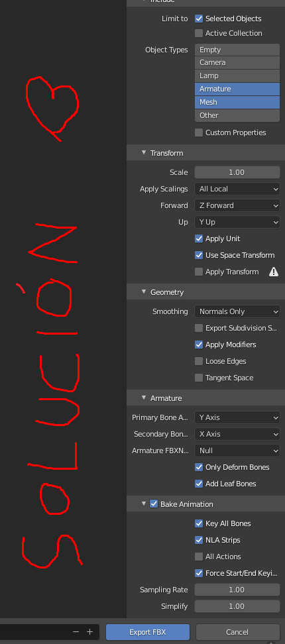Enable Export Subdivision Surface checkbox
The width and height of the screenshot is (285, 644).
pyautogui.click(x=199, y=328)
